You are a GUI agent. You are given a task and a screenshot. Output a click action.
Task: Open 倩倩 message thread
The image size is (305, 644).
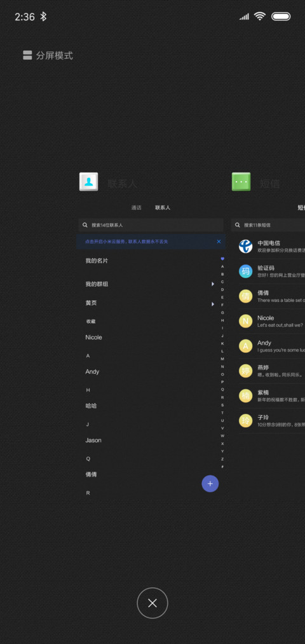pyautogui.click(x=272, y=296)
